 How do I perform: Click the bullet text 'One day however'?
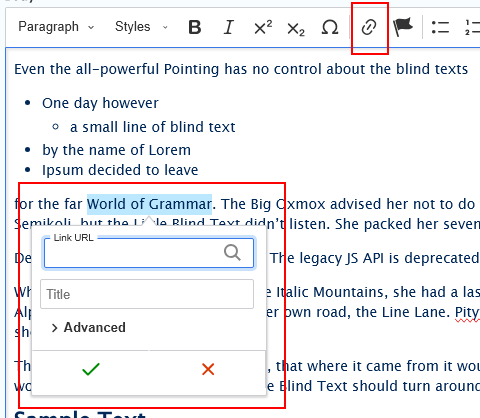point(100,103)
